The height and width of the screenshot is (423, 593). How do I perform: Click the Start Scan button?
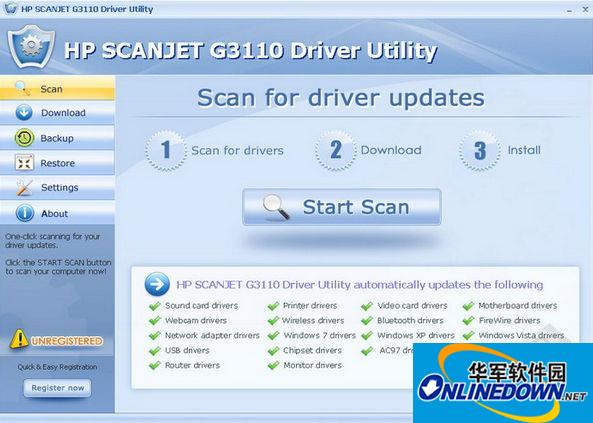coord(342,207)
